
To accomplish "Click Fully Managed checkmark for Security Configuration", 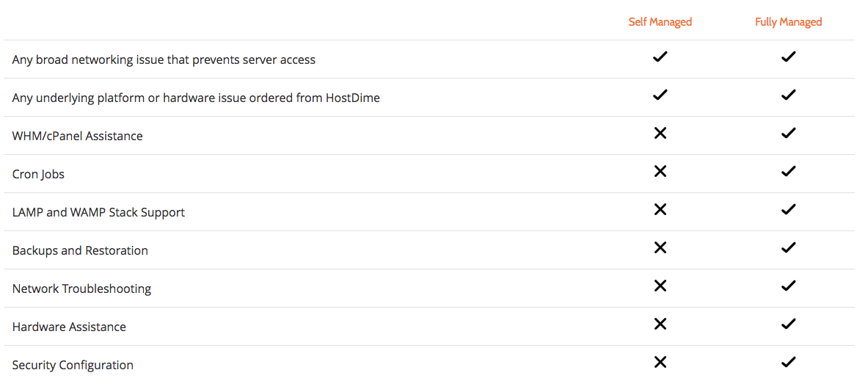I will pyautogui.click(x=788, y=362).
